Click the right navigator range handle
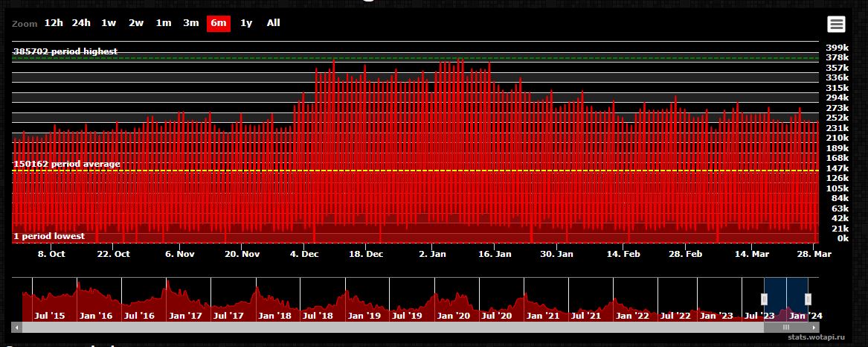Viewport: 868px width, 347px height. 808,299
